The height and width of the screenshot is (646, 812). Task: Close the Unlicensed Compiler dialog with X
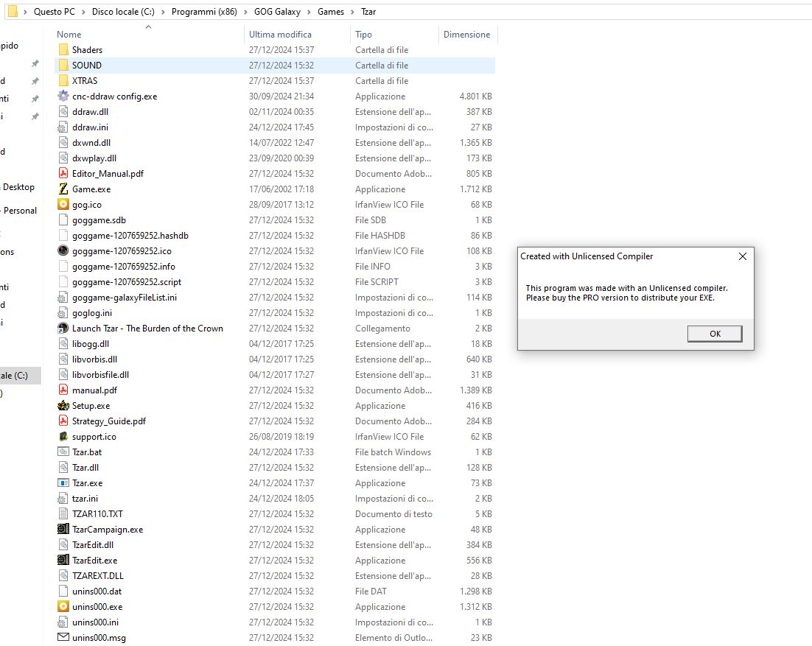point(743,256)
